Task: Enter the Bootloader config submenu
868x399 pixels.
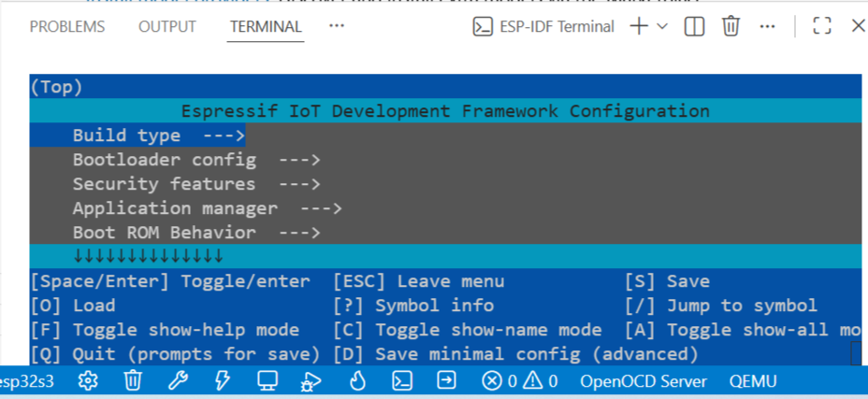Action: 196,160
